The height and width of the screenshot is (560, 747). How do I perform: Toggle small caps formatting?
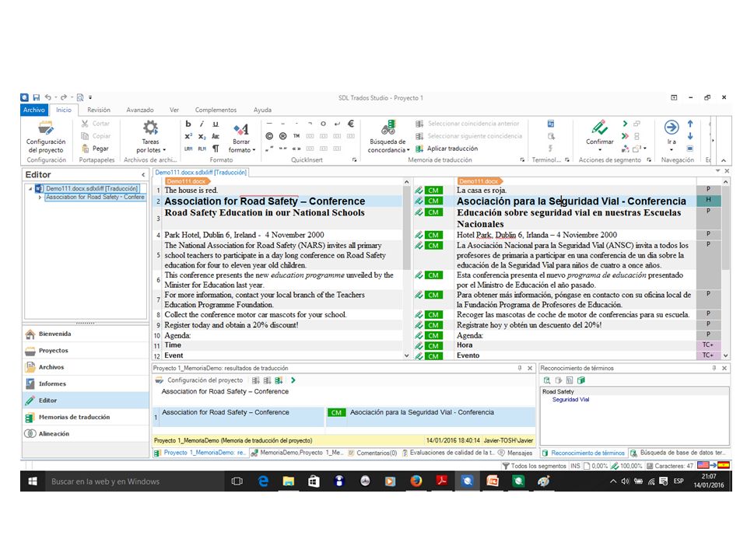pos(216,136)
